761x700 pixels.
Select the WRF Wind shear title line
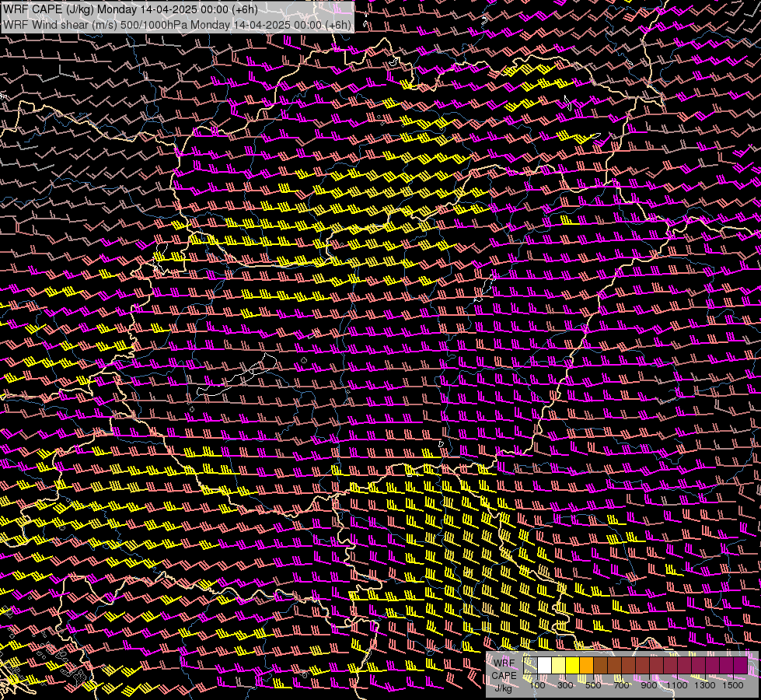176,25
